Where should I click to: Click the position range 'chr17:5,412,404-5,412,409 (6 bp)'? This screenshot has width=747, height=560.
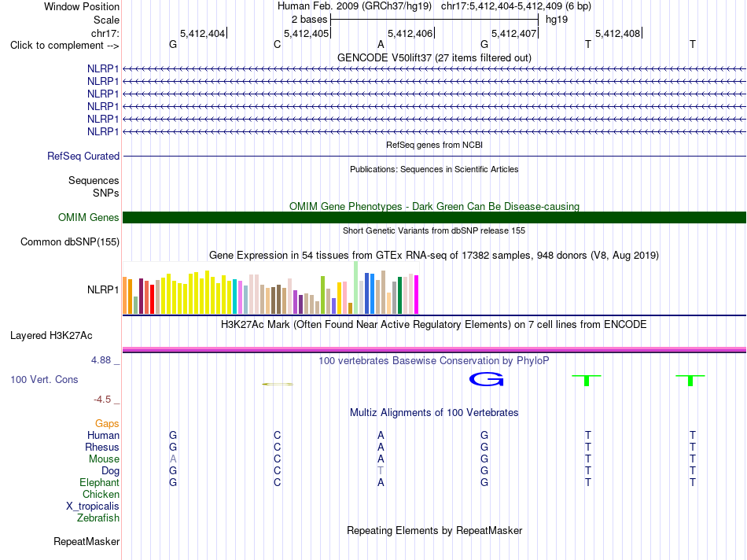coord(516,6)
